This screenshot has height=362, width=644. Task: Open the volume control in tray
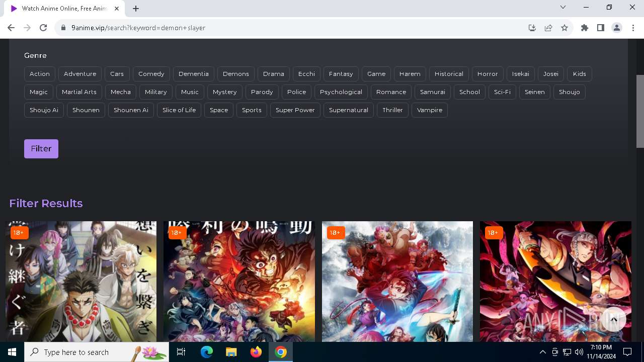pyautogui.click(x=579, y=352)
